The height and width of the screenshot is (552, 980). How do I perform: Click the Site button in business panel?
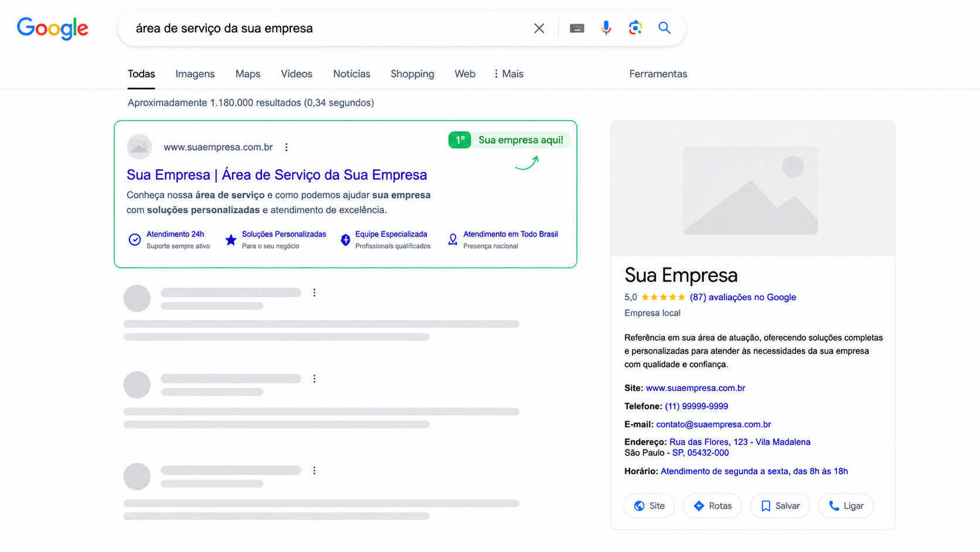coord(649,506)
